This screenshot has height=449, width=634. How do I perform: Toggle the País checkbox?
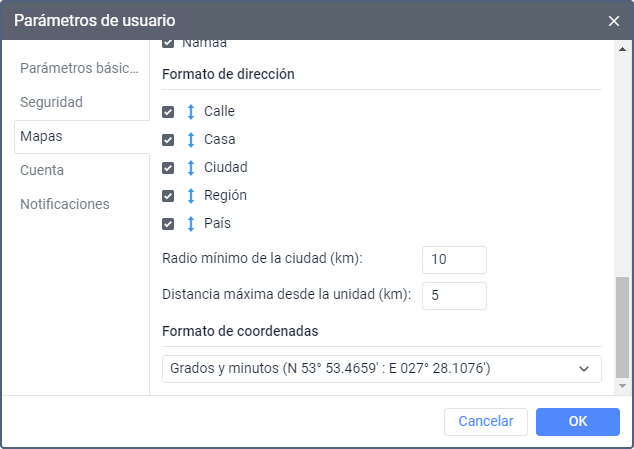click(x=168, y=224)
